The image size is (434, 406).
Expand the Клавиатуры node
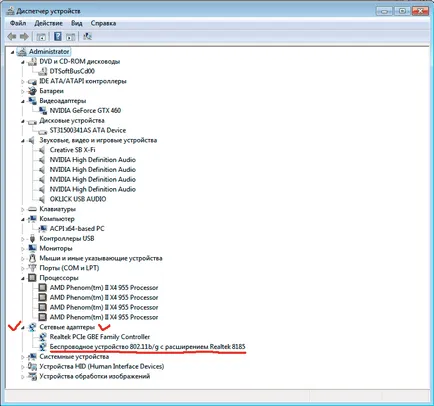point(23,209)
